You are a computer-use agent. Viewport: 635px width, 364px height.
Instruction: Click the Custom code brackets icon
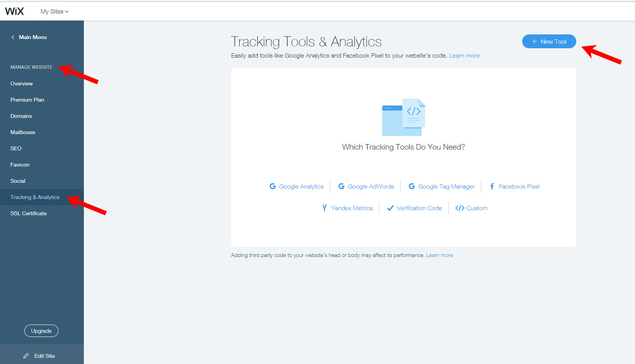coord(460,208)
